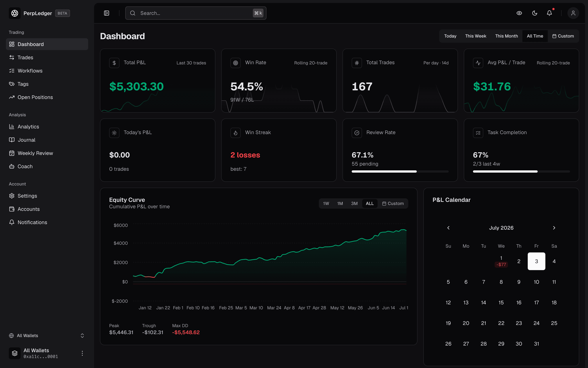Screen dimensions: 588x368
Task: Select July 15 in calendar
Action: [501, 302]
